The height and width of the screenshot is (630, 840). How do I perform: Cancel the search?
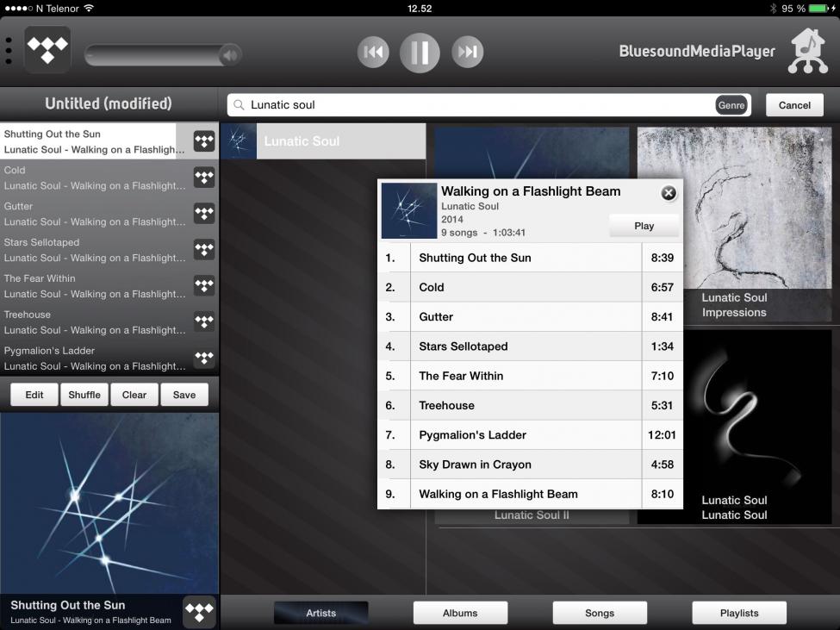tap(794, 105)
